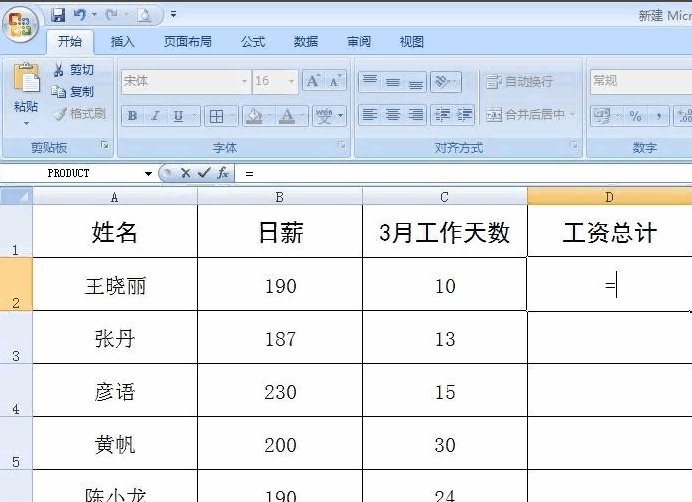Customize the Quick Access Toolbar dropdown
Image resolution: width=692 pixels, height=502 pixels.
tap(173, 15)
